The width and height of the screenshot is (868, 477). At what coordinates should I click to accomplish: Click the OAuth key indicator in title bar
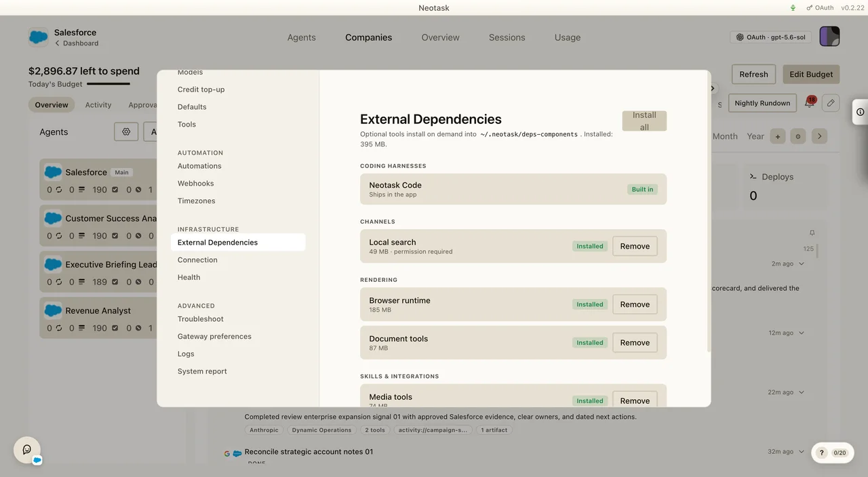point(820,8)
